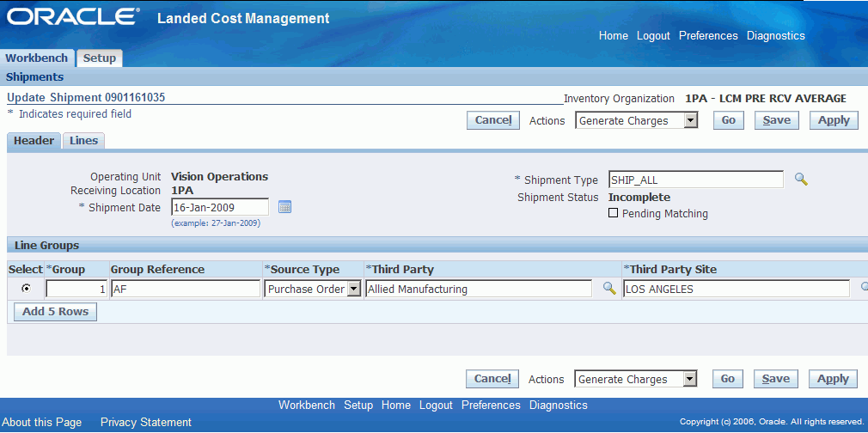
Task: Click the Home link in top header
Action: [614, 36]
